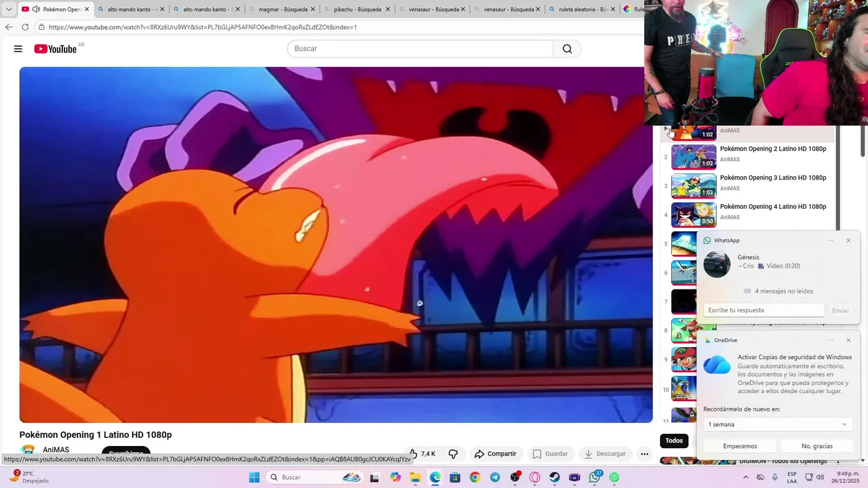Image resolution: width=868 pixels, height=488 pixels.
Task: Close the pikachu search tab
Action: click(x=388, y=9)
